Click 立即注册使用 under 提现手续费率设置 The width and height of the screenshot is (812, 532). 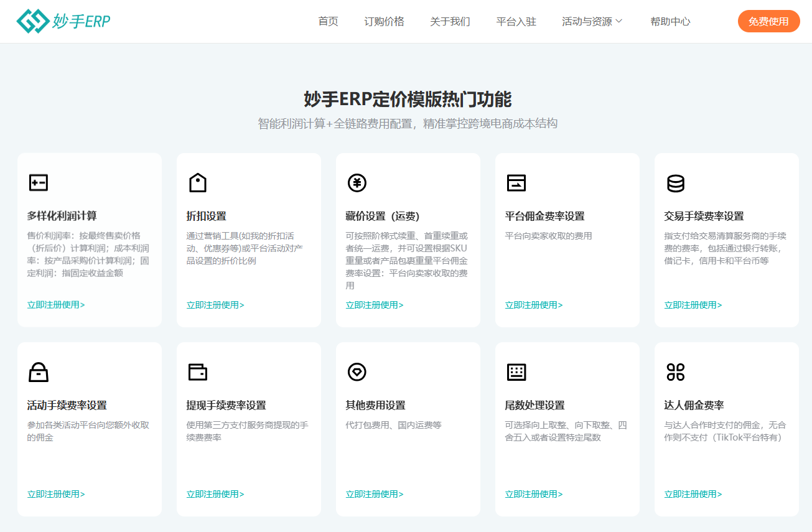click(215, 494)
